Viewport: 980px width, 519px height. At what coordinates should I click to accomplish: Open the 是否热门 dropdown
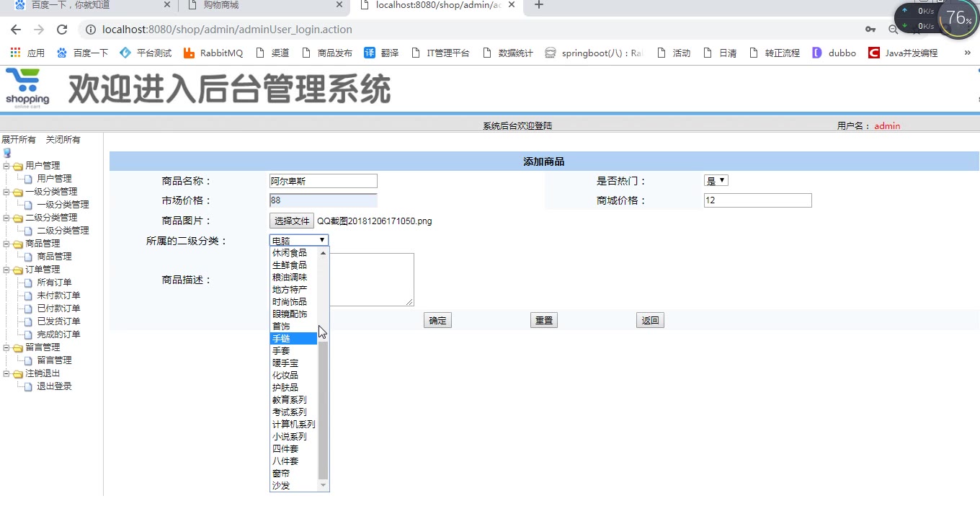[x=716, y=181]
